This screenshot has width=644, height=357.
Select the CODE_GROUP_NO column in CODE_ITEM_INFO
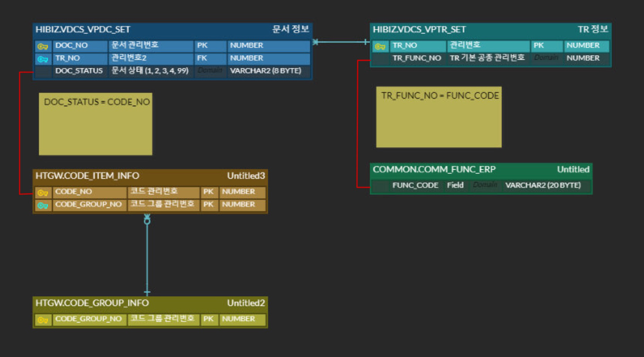coord(88,204)
